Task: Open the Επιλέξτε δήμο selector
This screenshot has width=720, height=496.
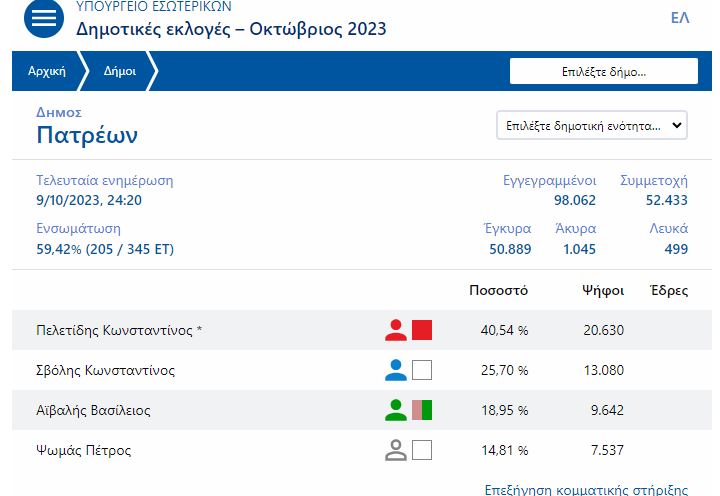Action: pyautogui.click(x=603, y=72)
